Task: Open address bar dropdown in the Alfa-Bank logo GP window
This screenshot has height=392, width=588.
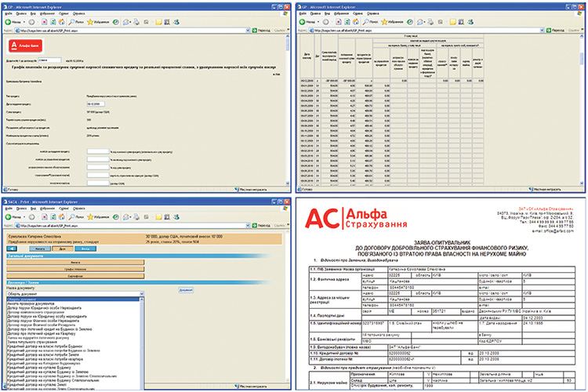Action: click(x=248, y=31)
